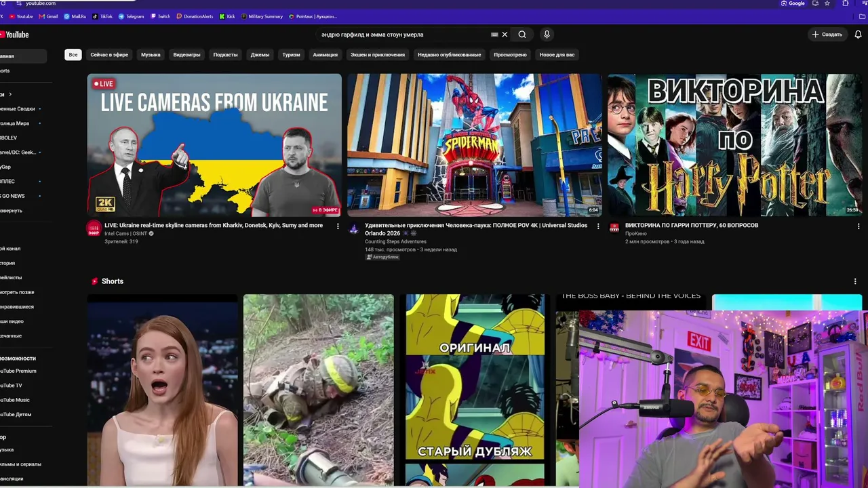The height and width of the screenshot is (488, 868).
Task: Open the Mail.Ru bookmark
Action: (x=75, y=16)
